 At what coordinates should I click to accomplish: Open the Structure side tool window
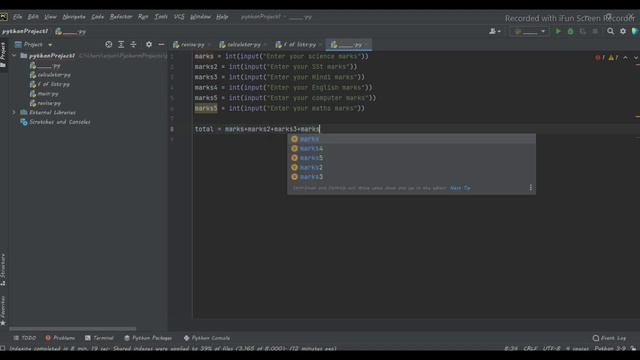click(3, 270)
